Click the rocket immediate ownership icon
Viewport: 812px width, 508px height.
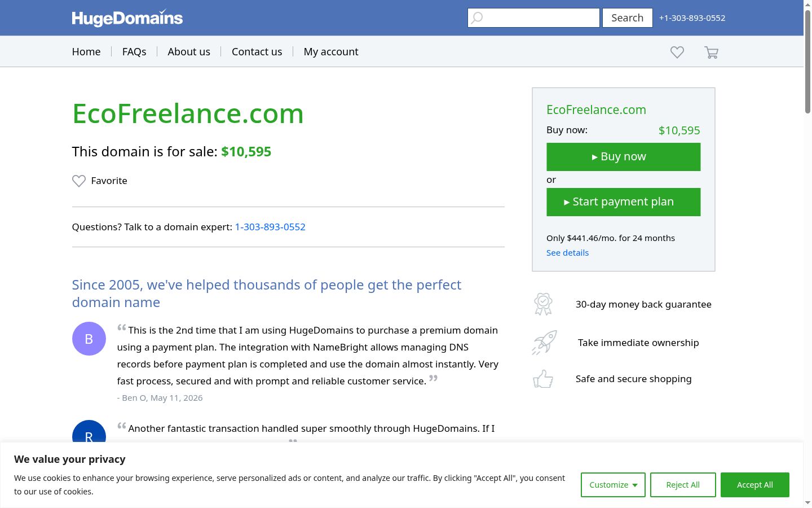coord(544,343)
